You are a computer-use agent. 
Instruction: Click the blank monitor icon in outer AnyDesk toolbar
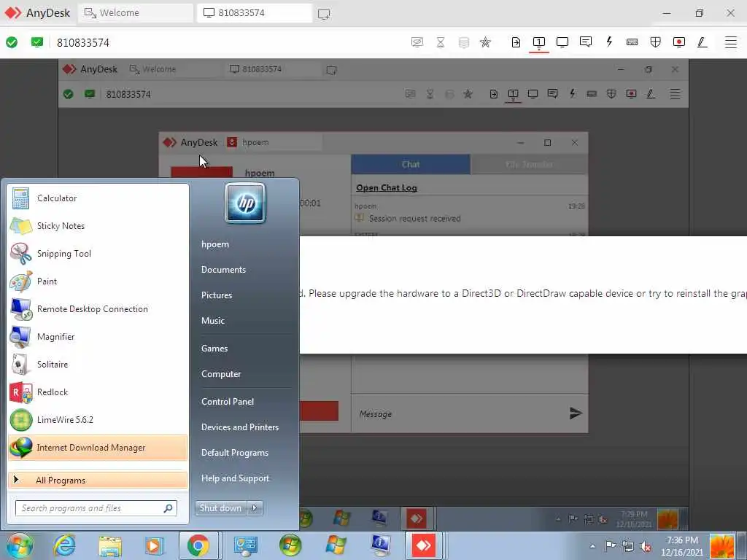562,42
